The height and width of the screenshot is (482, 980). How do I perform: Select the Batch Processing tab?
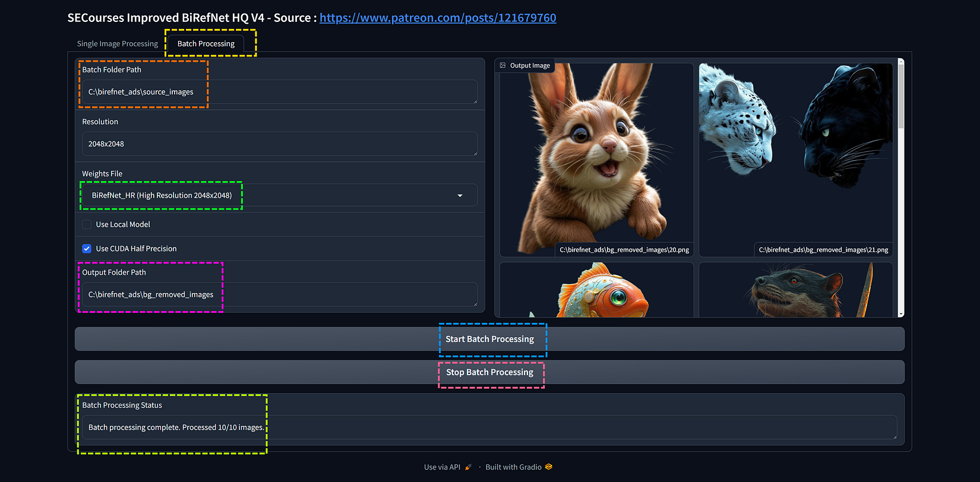point(206,43)
